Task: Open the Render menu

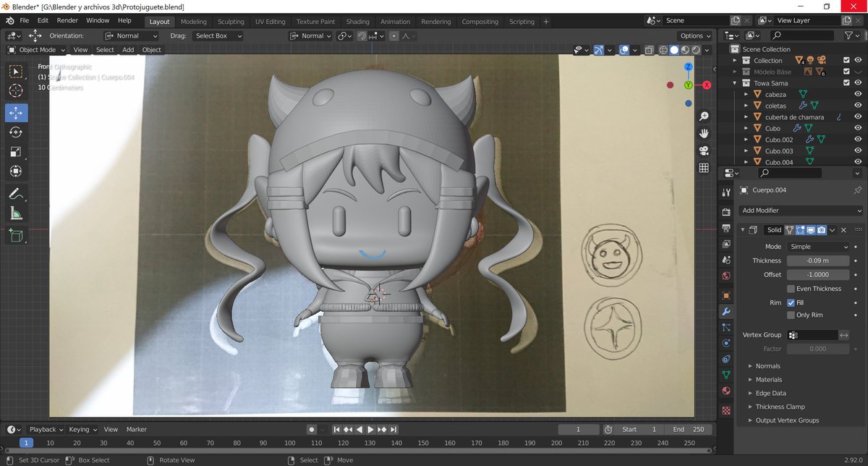Action: (67, 21)
